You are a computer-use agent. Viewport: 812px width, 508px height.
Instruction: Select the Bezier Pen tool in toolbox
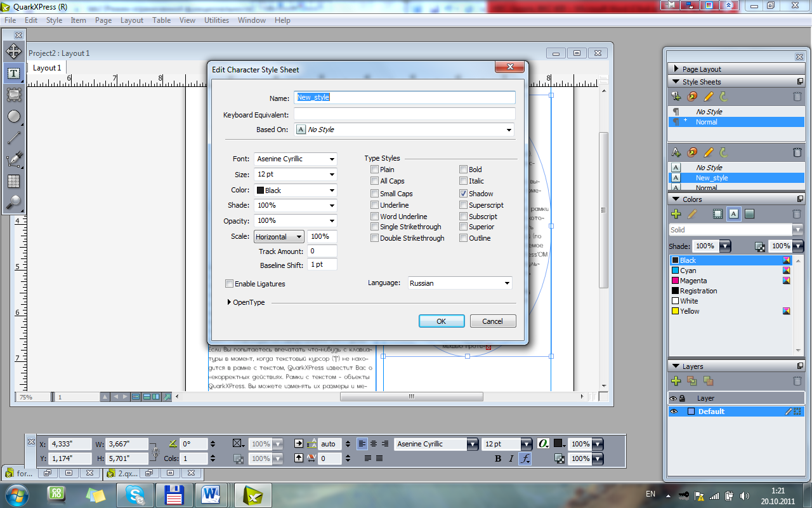pyautogui.click(x=13, y=159)
